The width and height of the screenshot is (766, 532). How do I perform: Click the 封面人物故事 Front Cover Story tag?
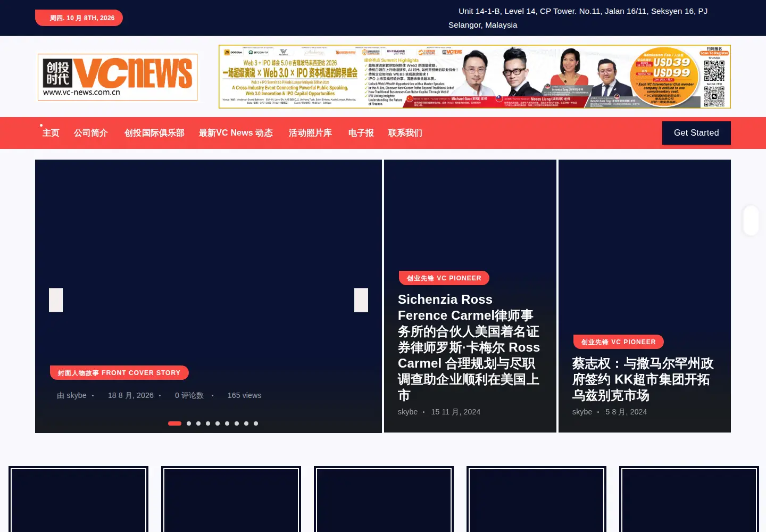pos(119,373)
